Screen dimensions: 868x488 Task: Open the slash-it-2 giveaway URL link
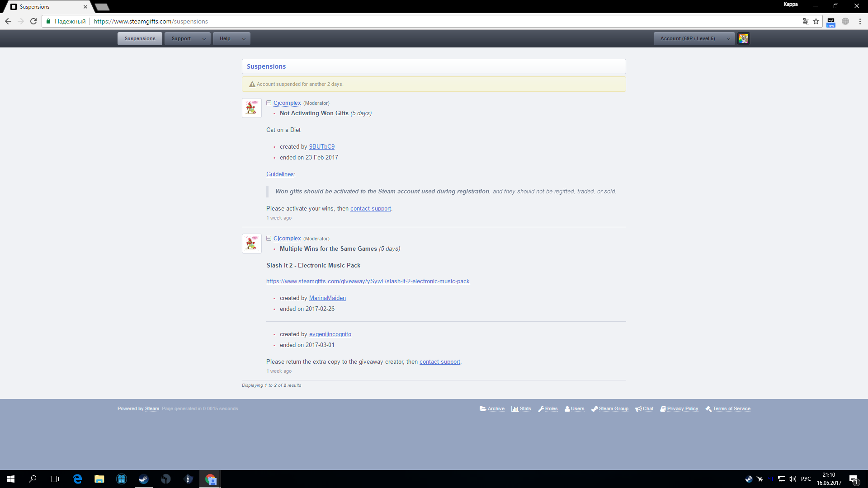tap(368, 282)
